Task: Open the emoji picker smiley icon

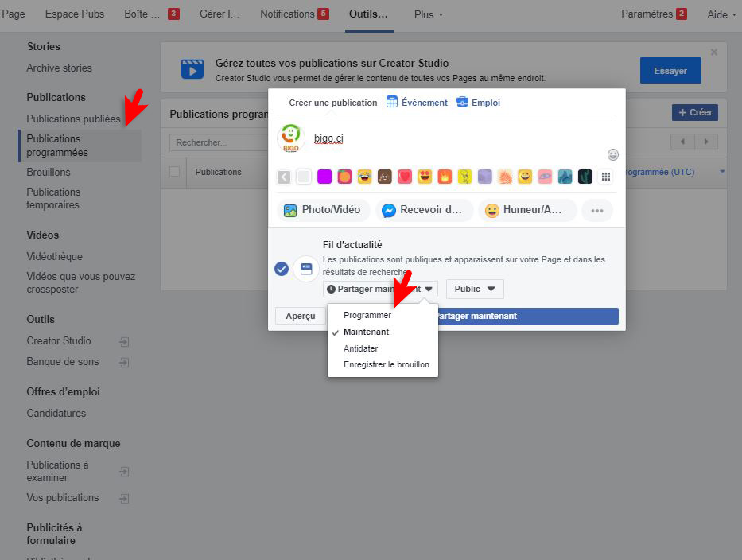Action: click(x=613, y=155)
